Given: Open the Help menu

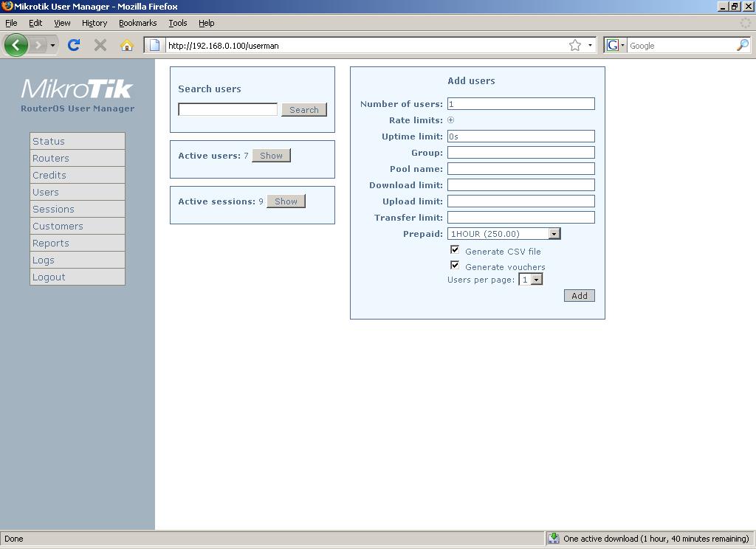Looking at the screenshot, I should 207,23.
